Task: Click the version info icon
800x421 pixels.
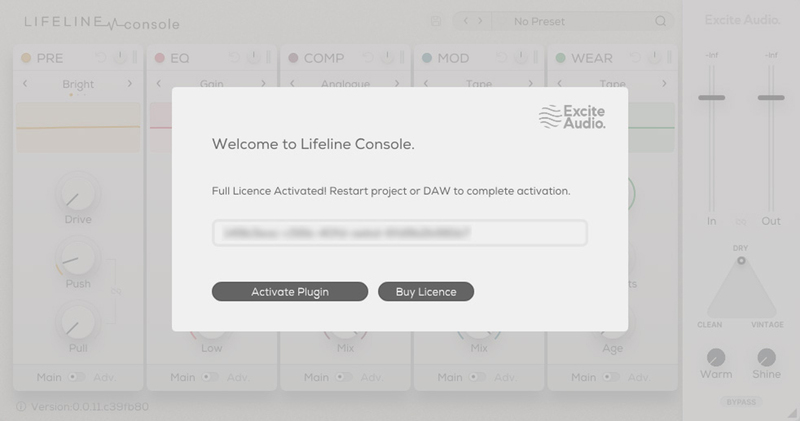Action: click(21, 407)
